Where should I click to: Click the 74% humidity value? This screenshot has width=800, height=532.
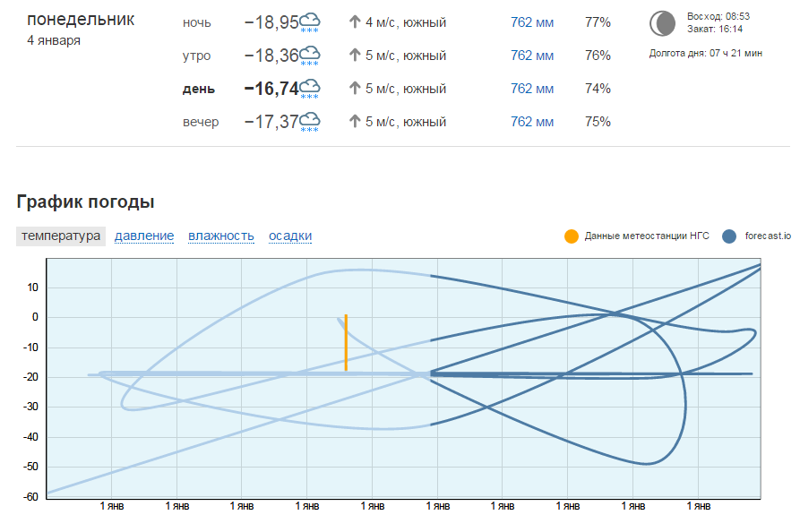tap(598, 89)
